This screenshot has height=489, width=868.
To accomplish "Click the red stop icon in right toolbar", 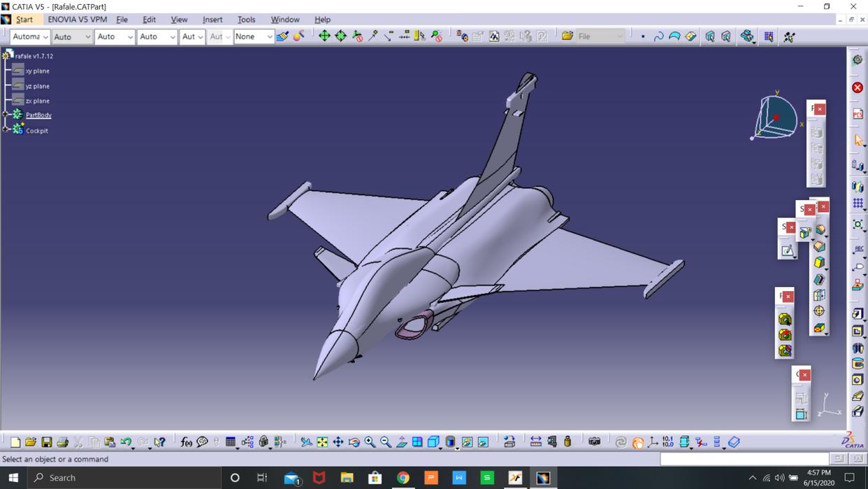I will point(858,87).
